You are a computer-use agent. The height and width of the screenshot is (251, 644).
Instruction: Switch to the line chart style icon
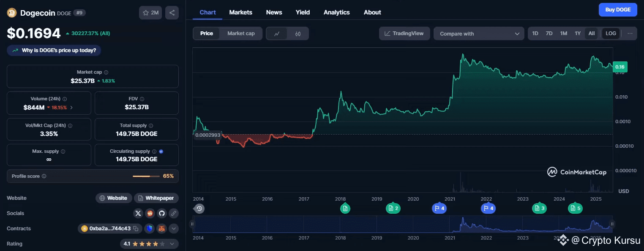[x=277, y=33]
